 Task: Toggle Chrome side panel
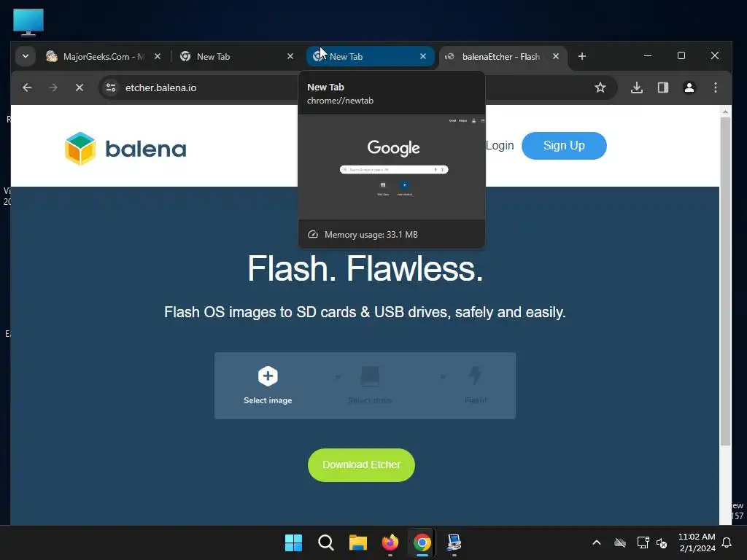click(663, 87)
